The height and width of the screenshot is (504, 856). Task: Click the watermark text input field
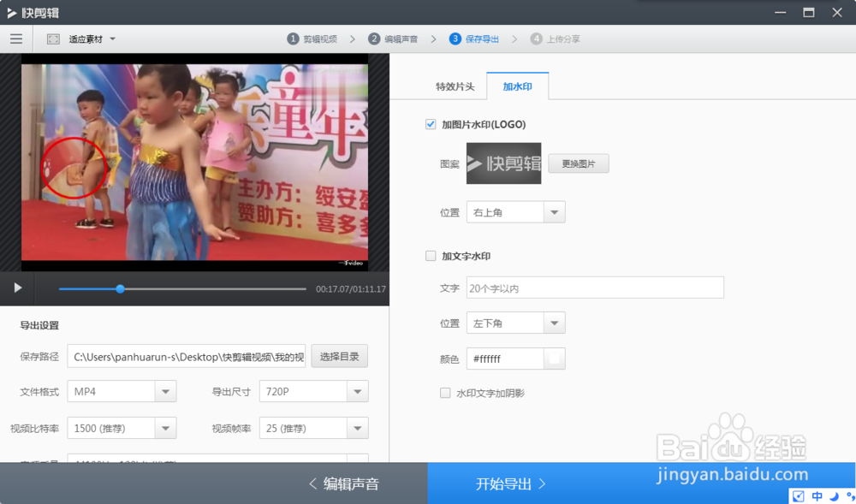(595, 288)
